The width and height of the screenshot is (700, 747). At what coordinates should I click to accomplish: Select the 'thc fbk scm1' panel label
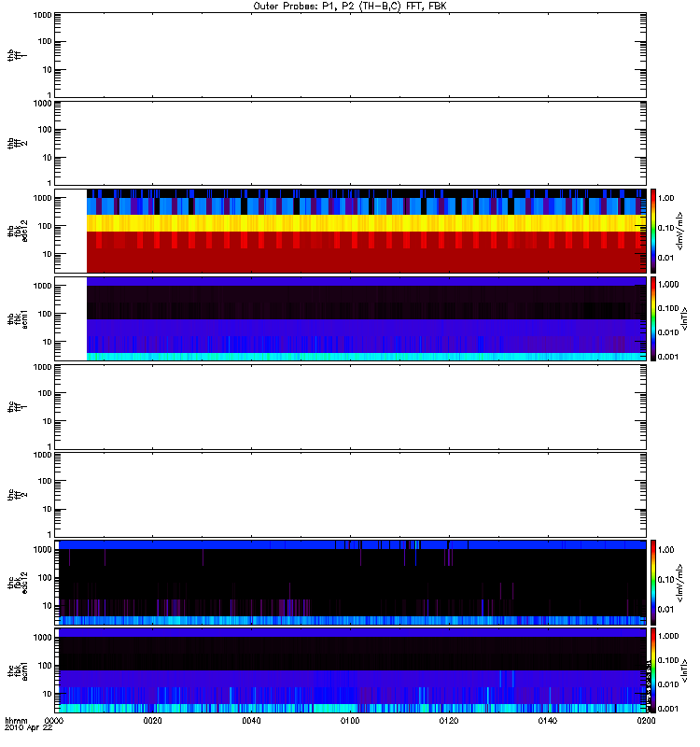[x=17, y=670]
